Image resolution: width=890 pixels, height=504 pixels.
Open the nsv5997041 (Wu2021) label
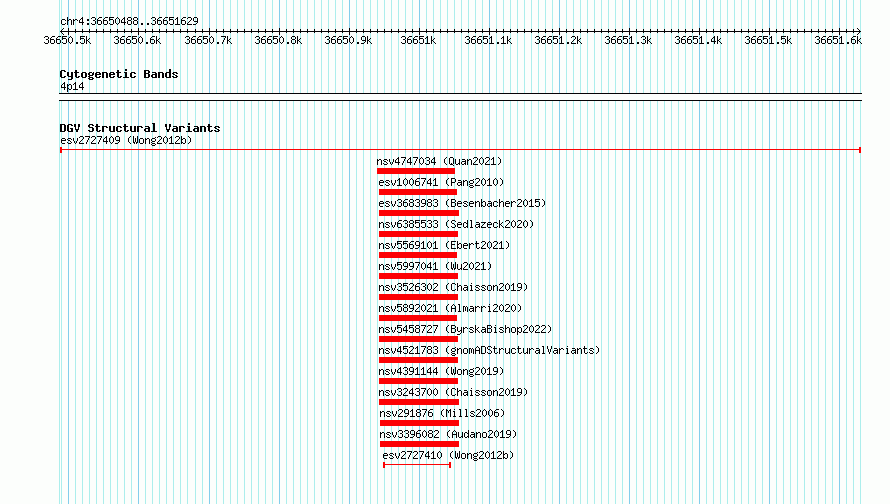(435, 266)
